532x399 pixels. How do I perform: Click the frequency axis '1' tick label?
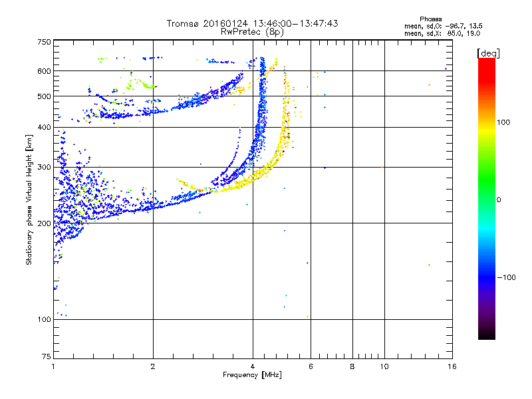(x=54, y=366)
